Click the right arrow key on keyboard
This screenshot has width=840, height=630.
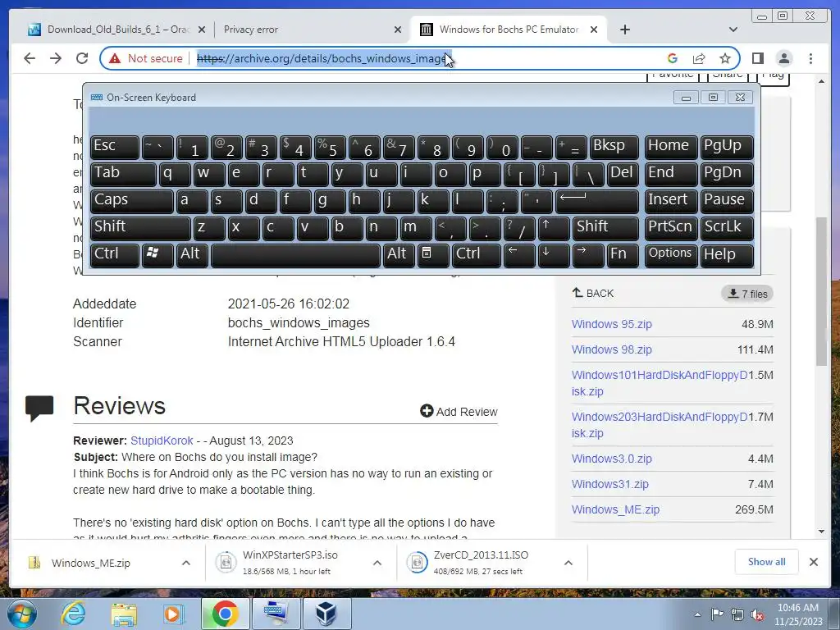coord(587,254)
